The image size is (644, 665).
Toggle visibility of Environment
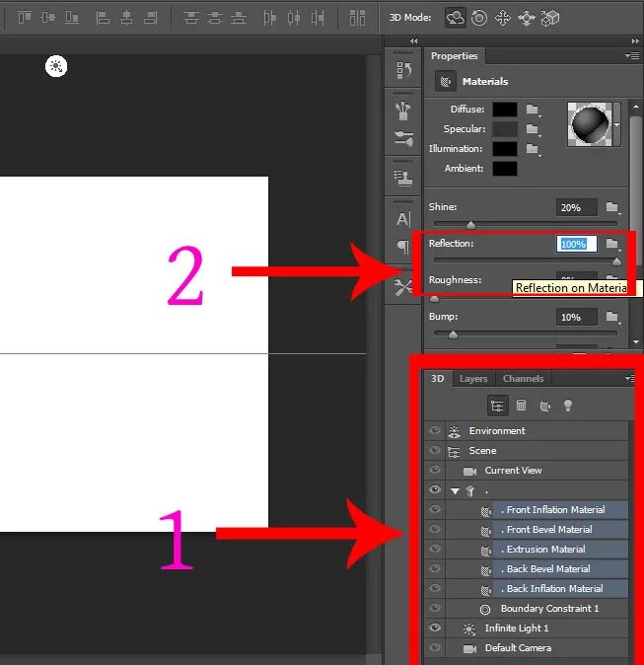point(435,430)
